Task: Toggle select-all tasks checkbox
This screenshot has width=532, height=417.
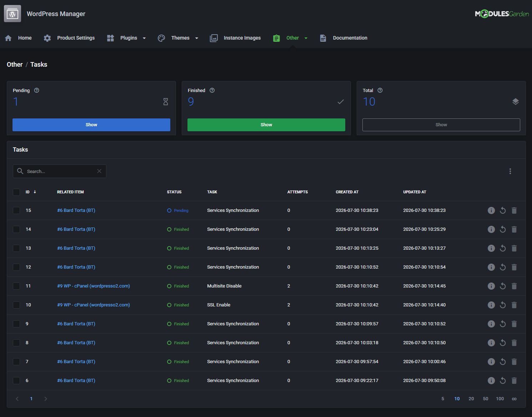Action: tap(16, 192)
